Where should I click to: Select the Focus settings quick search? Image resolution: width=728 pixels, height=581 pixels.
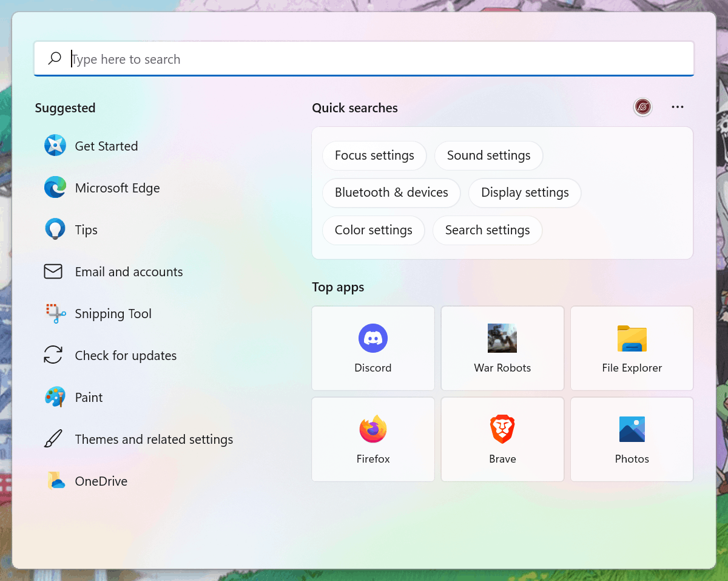click(x=374, y=155)
